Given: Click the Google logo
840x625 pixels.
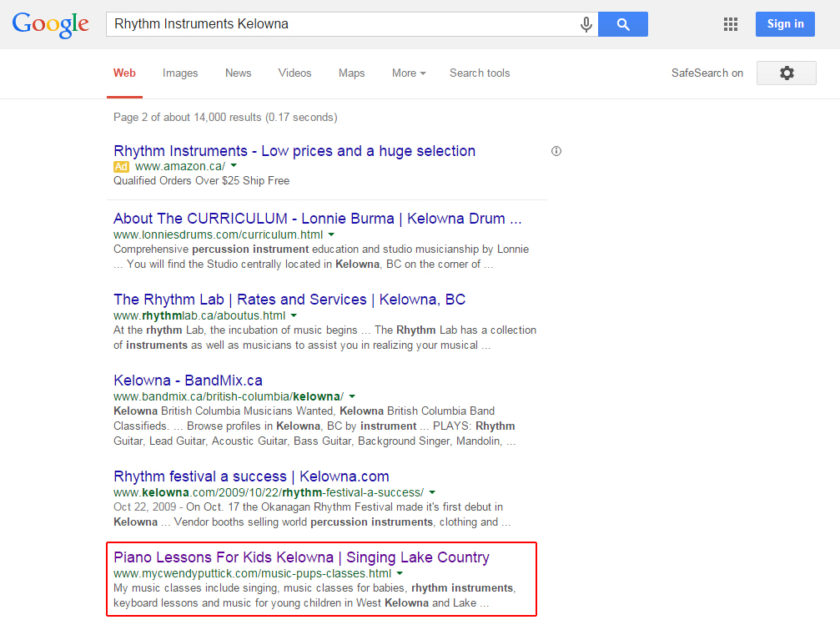Looking at the screenshot, I should point(51,25).
